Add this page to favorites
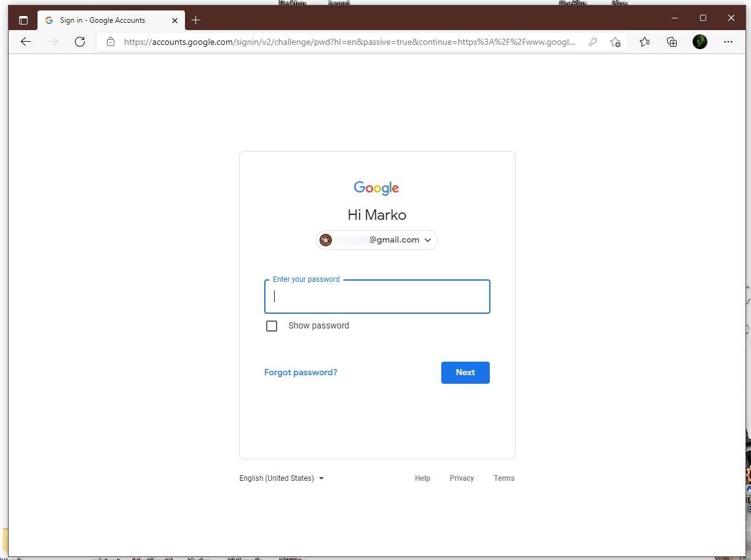751x560 pixels. pos(615,42)
